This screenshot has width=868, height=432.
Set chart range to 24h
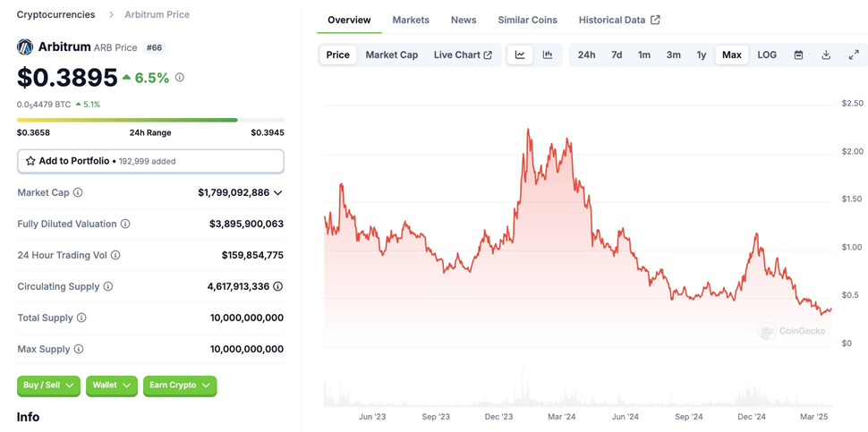coord(587,55)
